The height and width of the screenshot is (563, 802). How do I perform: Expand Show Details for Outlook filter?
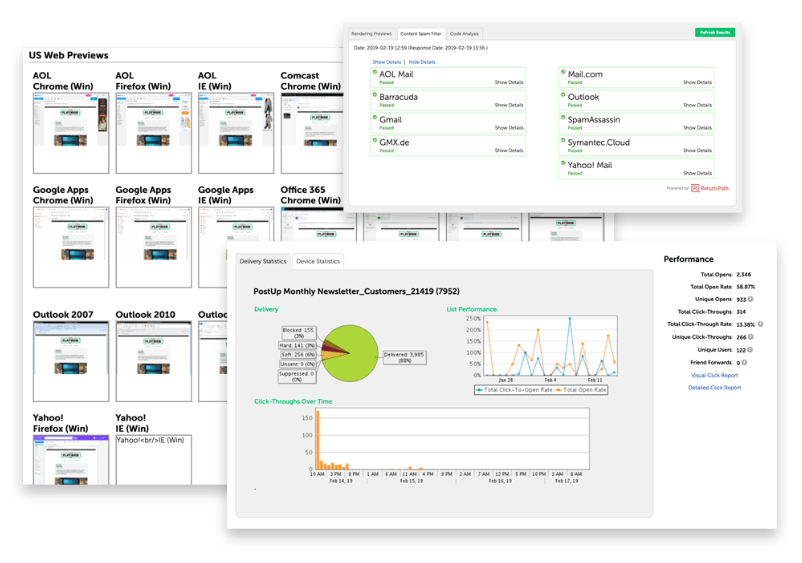click(697, 105)
